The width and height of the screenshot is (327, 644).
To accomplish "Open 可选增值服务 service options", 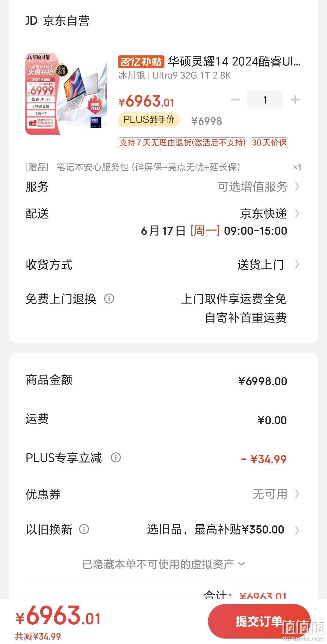I will pos(258,186).
